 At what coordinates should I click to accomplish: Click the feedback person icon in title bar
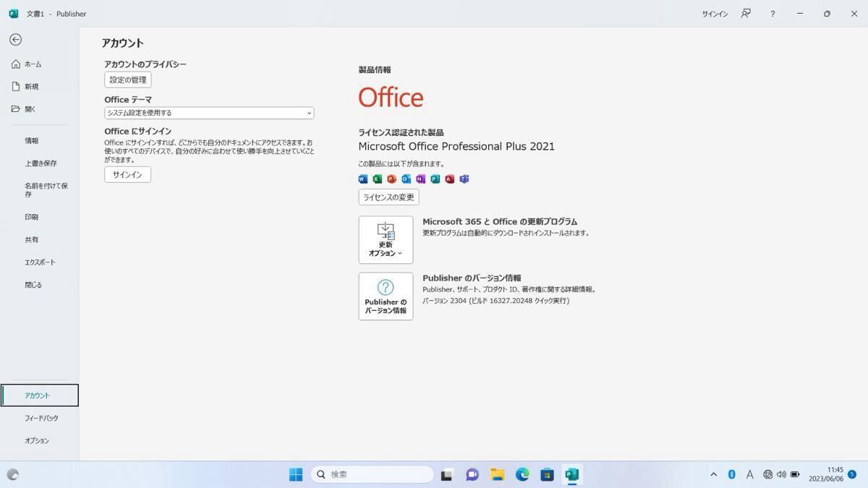tap(746, 14)
